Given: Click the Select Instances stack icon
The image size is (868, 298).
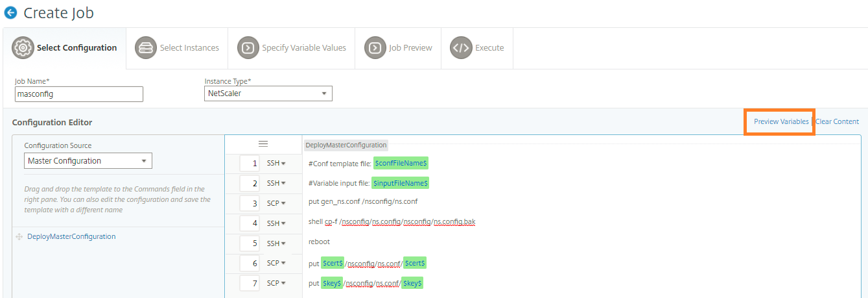Looking at the screenshot, I should (146, 47).
